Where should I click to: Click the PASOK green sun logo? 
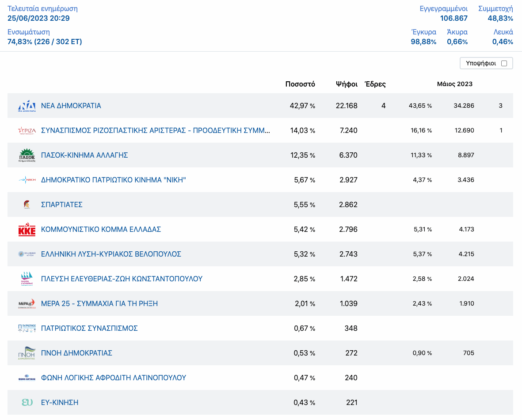click(27, 155)
